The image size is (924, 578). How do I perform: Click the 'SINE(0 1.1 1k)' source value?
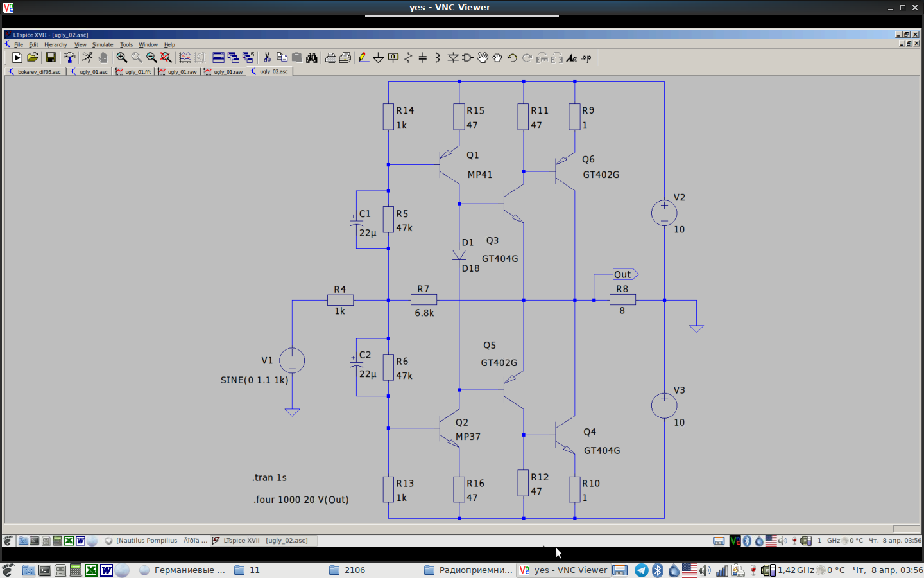255,380
